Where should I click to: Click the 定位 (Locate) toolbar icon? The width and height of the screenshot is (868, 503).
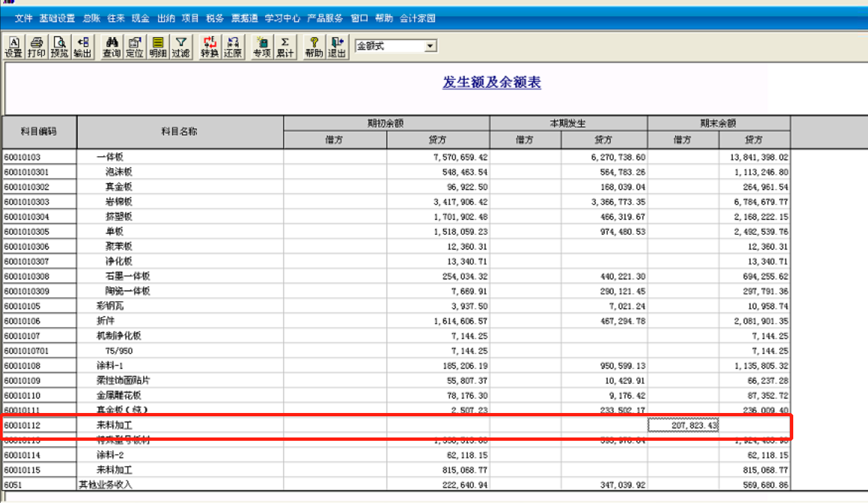[x=135, y=46]
